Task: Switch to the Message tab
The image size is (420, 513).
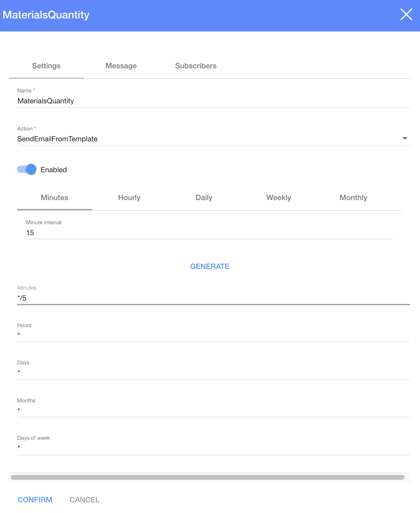Action: [x=121, y=66]
